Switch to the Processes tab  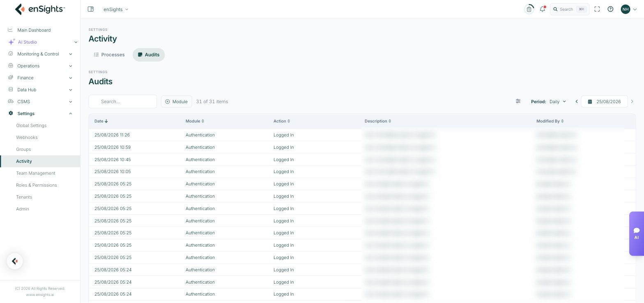(109, 55)
